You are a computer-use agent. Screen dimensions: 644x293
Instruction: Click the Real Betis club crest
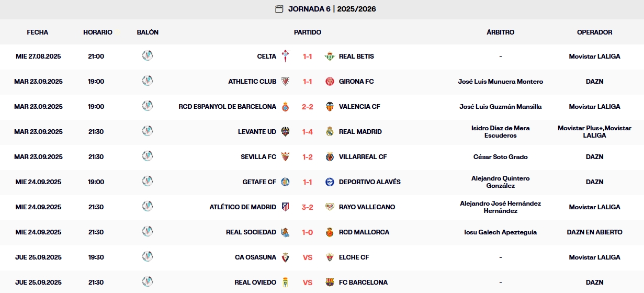330,56
